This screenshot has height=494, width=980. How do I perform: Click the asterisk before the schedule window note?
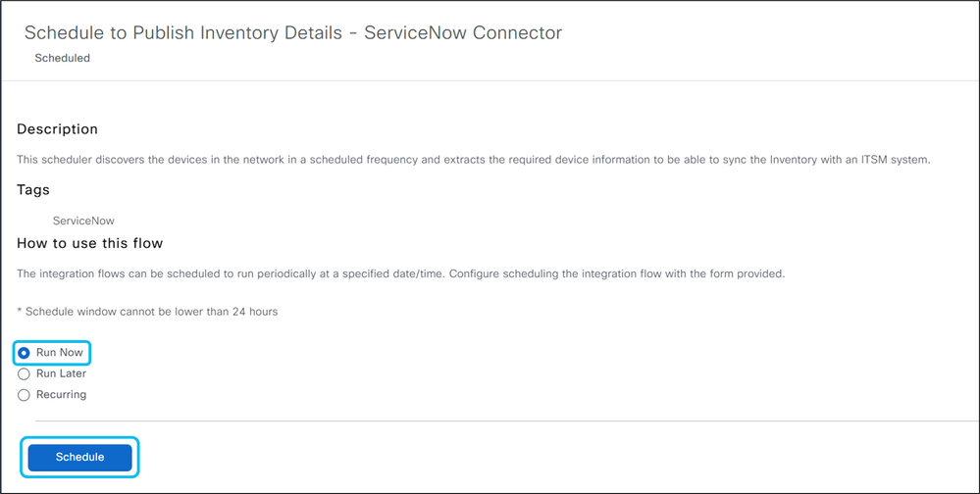click(x=20, y=312)
